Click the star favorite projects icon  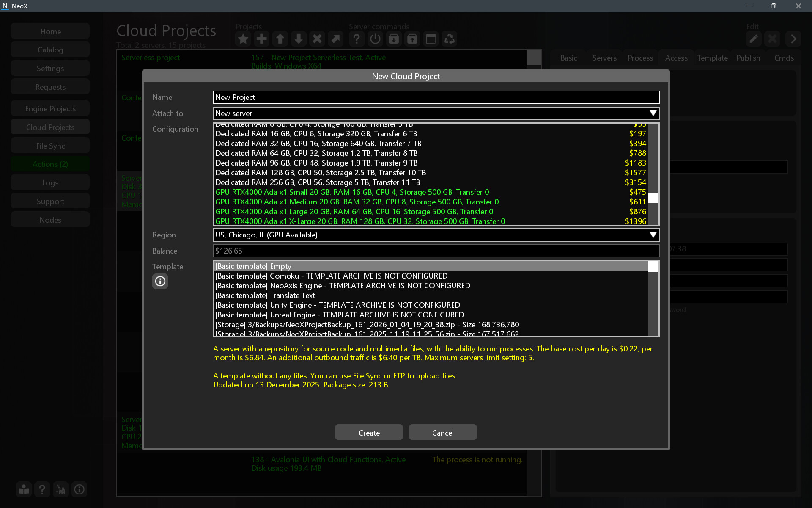coord(243,39)
